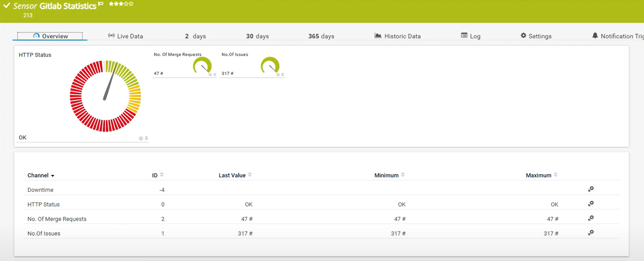Pin the HTTP Status gauge

point(146,138)
